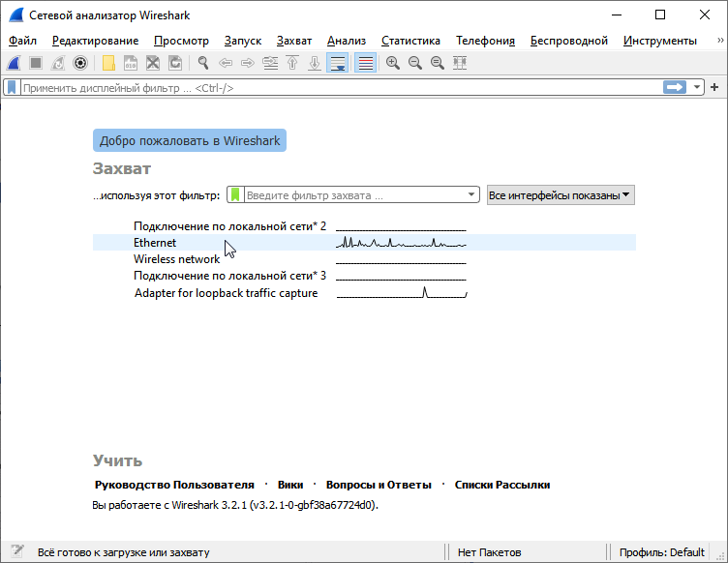Open the 'Все интерфейсы показаны' dropdown
The height and width of the screenshot is (563, 728).
click(561, 194)
